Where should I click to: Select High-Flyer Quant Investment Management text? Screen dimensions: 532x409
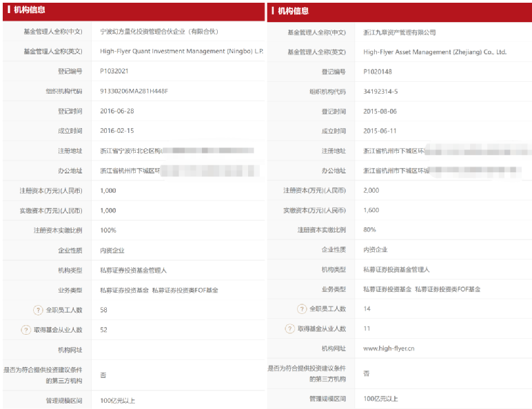pos(163,51)
